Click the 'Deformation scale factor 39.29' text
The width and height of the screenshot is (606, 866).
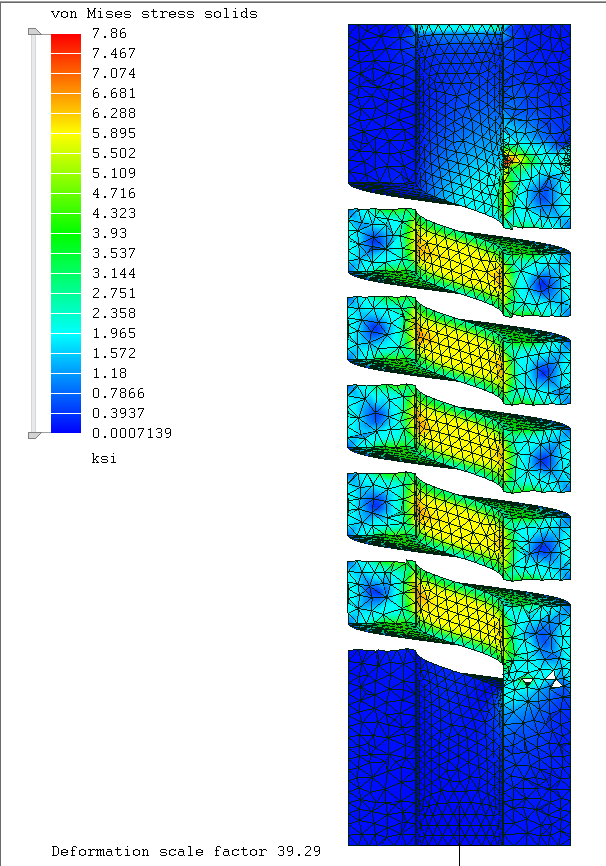point(186,851)
